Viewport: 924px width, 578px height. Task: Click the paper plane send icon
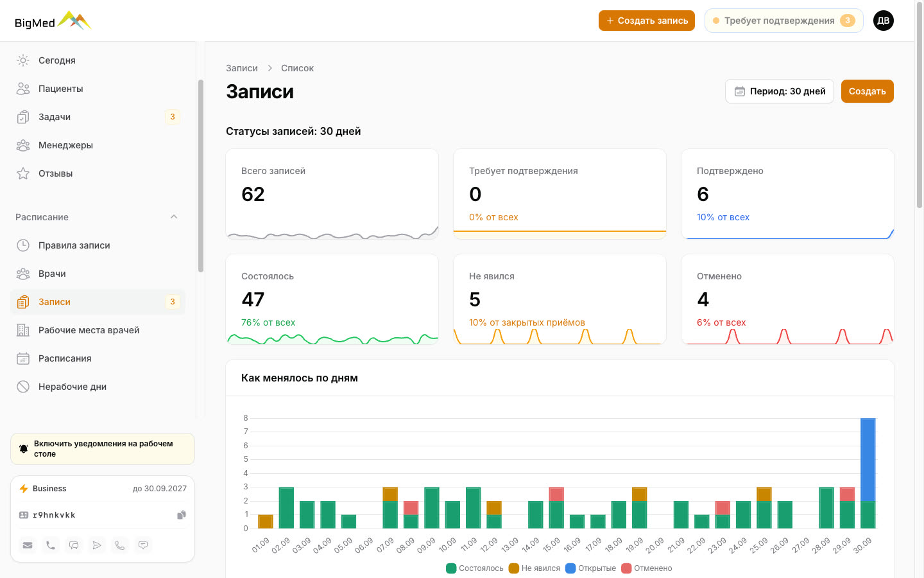97,545
